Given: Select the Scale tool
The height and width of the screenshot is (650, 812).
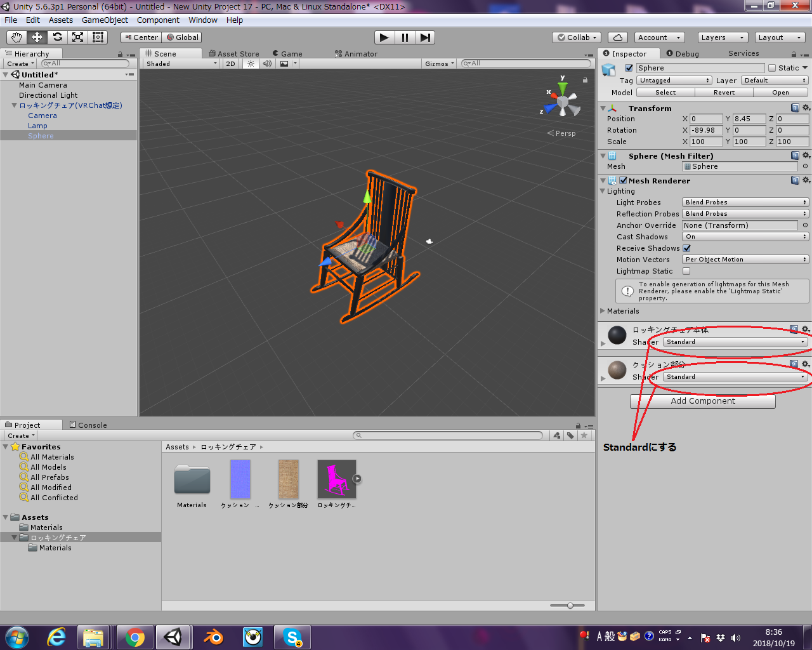Looking at the screenshot, I should (77, 37).
